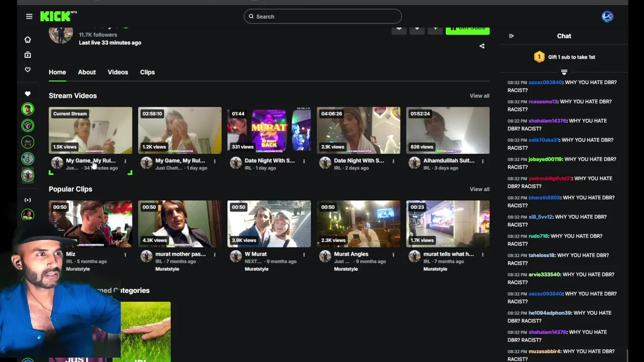This screenshot has height=362, width=644.
Task: Collapse the chat panel using arrow icon
Action: coord(511,36)
